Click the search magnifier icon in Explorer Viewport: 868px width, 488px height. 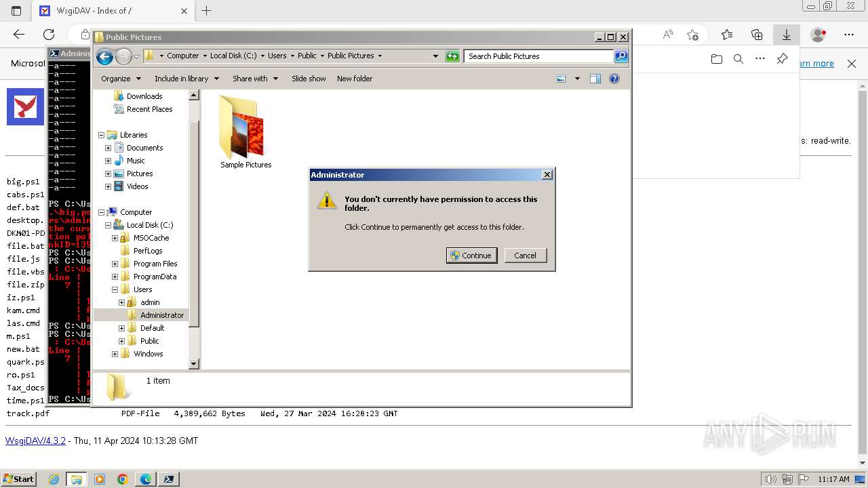coord(621,56)
